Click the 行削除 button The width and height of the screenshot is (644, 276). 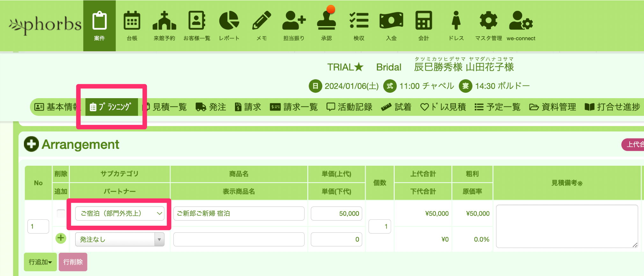coord(73,262)
